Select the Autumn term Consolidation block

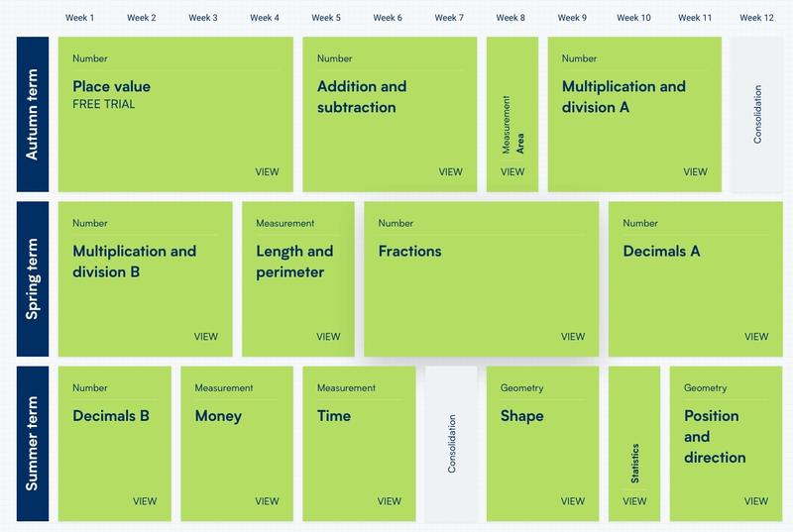[756, 114]
